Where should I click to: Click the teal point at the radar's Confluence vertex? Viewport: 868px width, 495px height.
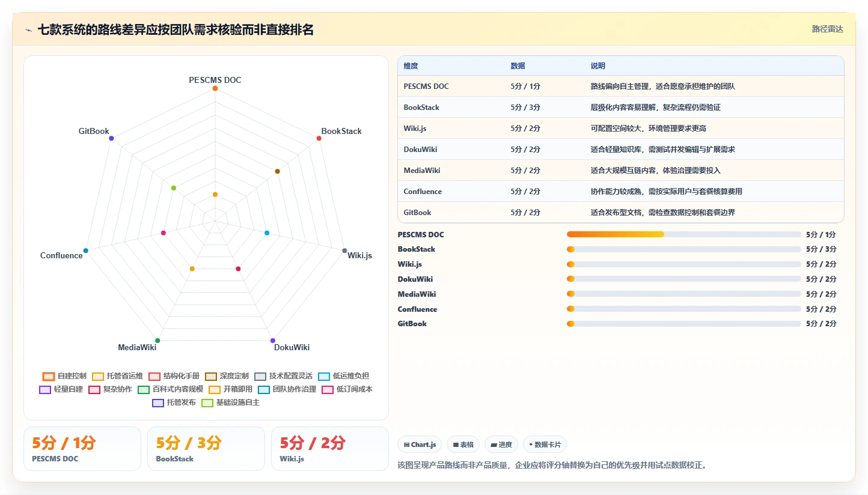86,251
